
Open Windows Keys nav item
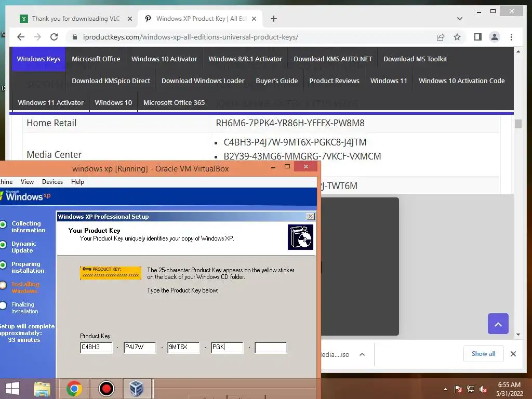pos(38,59)
